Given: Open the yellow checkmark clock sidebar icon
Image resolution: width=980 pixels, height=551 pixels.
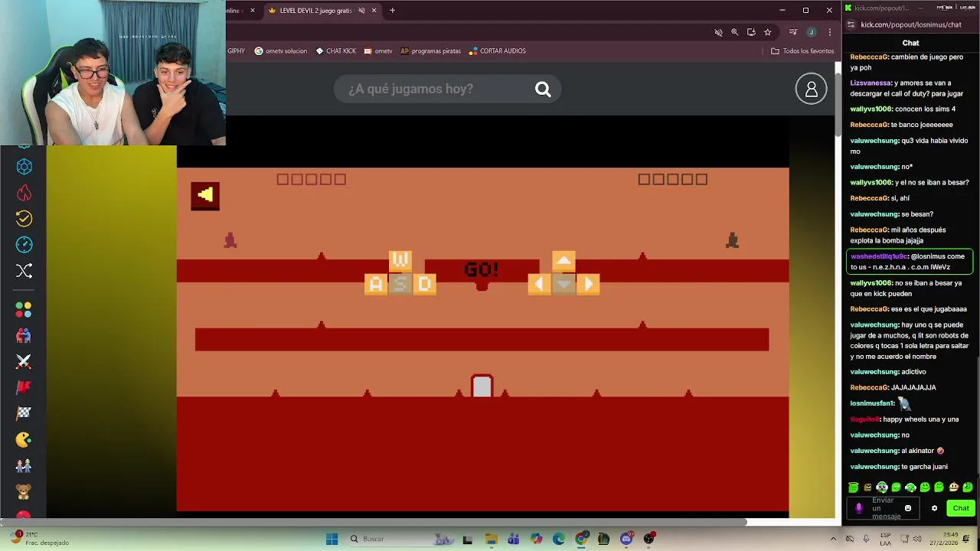Looking at the screenshot, I should click(x=24, y=219).
